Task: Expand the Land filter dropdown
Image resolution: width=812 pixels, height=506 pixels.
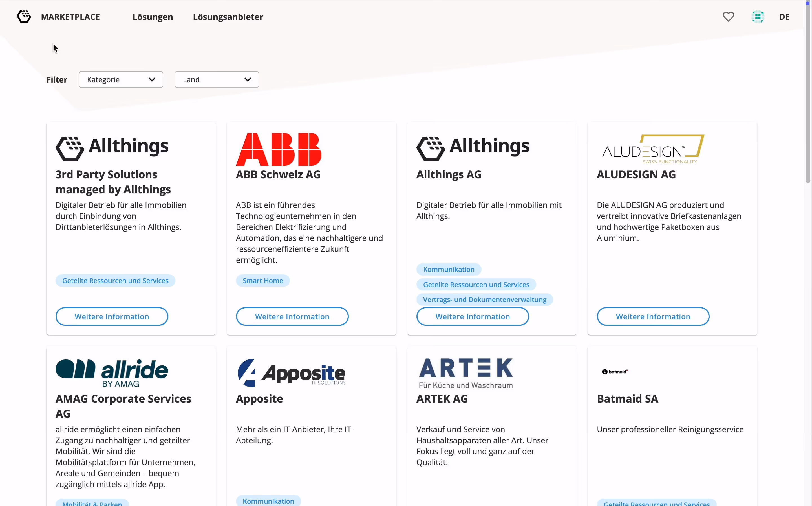Action: (x=217, y=80)
